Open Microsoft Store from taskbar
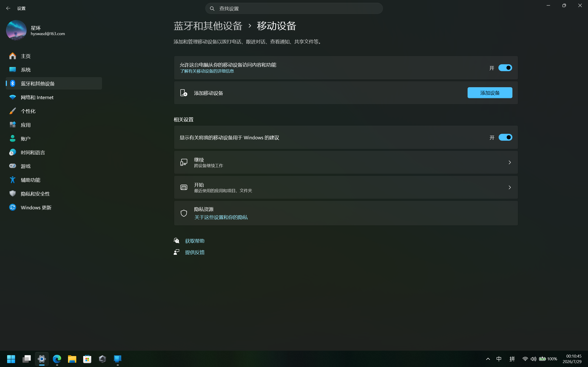 point(87,359)
